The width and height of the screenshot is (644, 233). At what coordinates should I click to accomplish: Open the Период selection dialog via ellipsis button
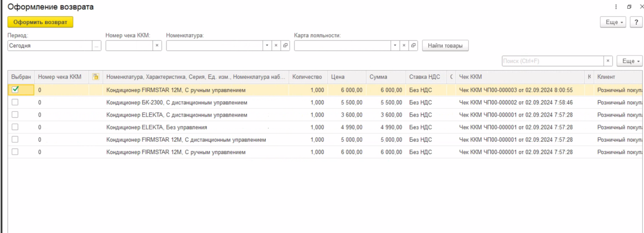pyautogui.click(x=97, y=46)
